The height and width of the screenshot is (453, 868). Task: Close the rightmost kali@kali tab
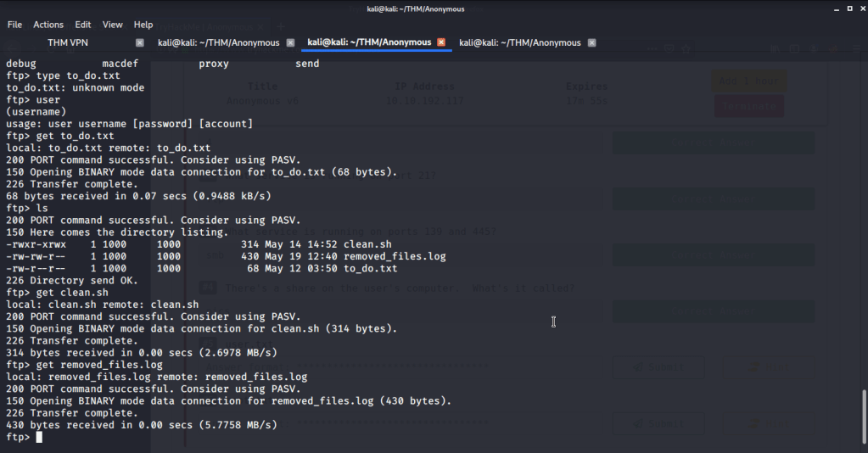(x=591, y=42)
